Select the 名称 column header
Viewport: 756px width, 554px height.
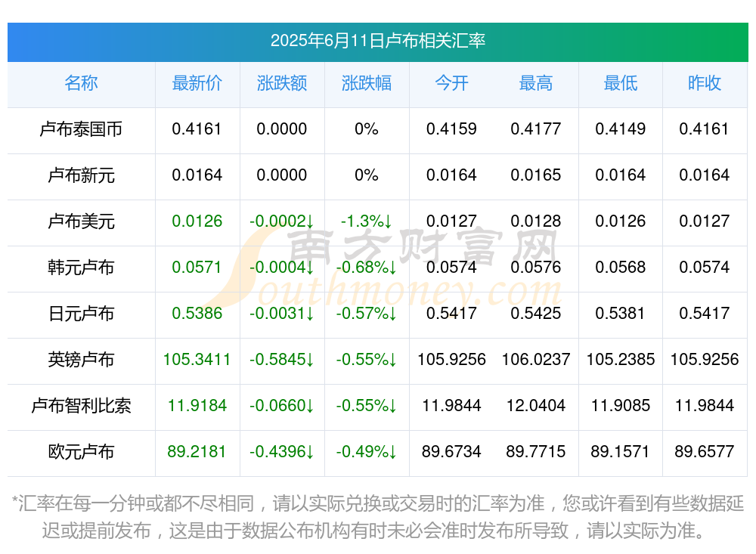pos(81,83)
